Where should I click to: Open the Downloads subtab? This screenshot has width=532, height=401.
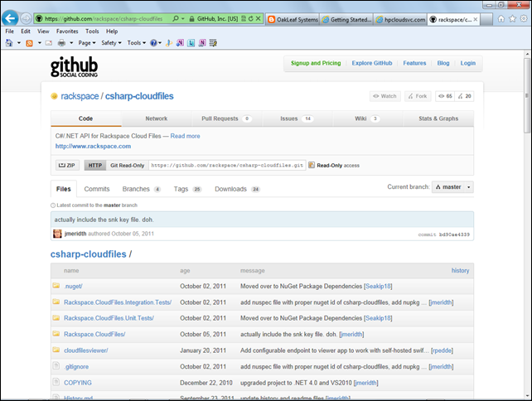(x=237, y=189)
